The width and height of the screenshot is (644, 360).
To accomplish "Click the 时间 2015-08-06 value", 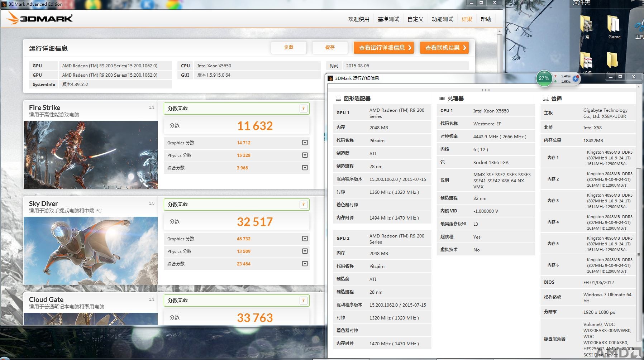I will 358,66.
